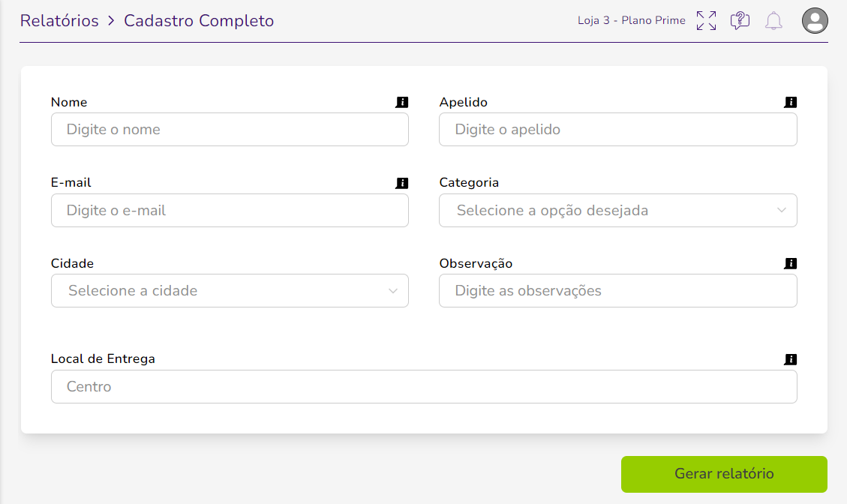This screenshot has height=504, width=847.
Task: Focus the E-mail input field
Action: coord(230,210)
